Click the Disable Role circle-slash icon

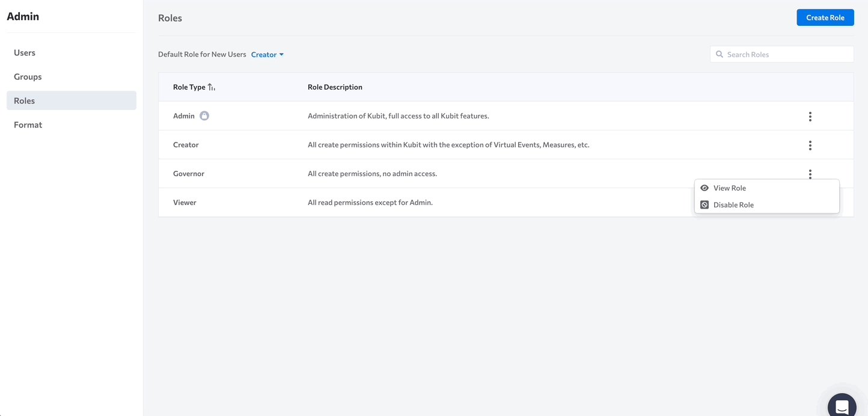[704, 205]
